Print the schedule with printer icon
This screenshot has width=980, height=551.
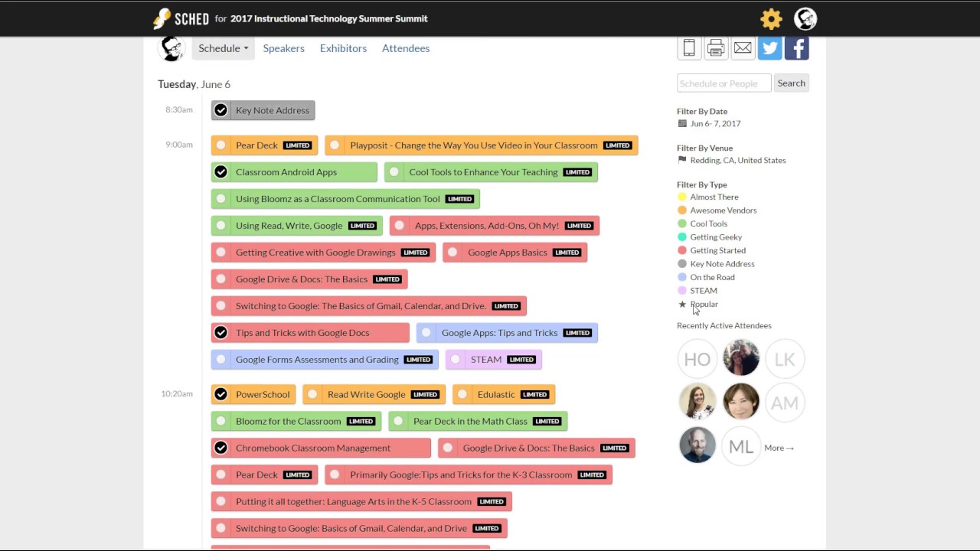pyautogui.click(x=716, y=48)
